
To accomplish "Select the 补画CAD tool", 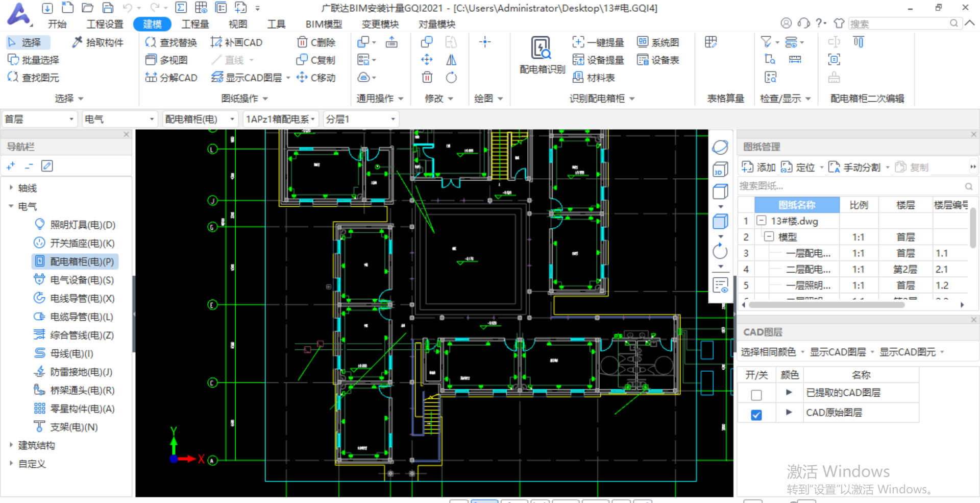I will 236,42.
